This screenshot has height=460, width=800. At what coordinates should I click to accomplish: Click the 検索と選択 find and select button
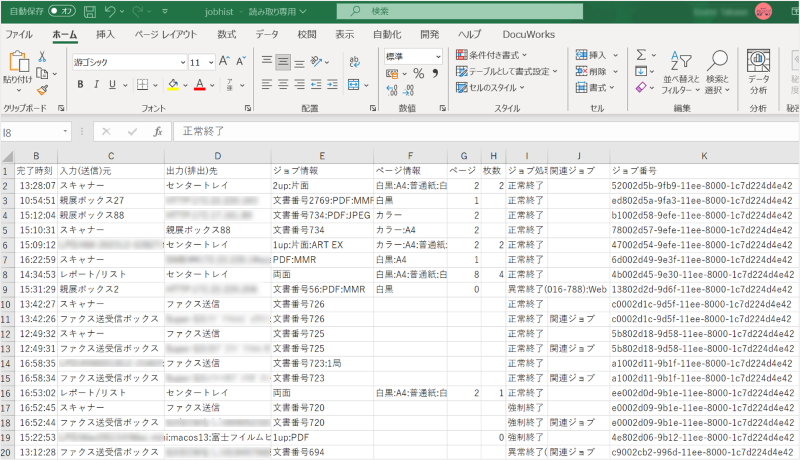(x=717, y=72)
